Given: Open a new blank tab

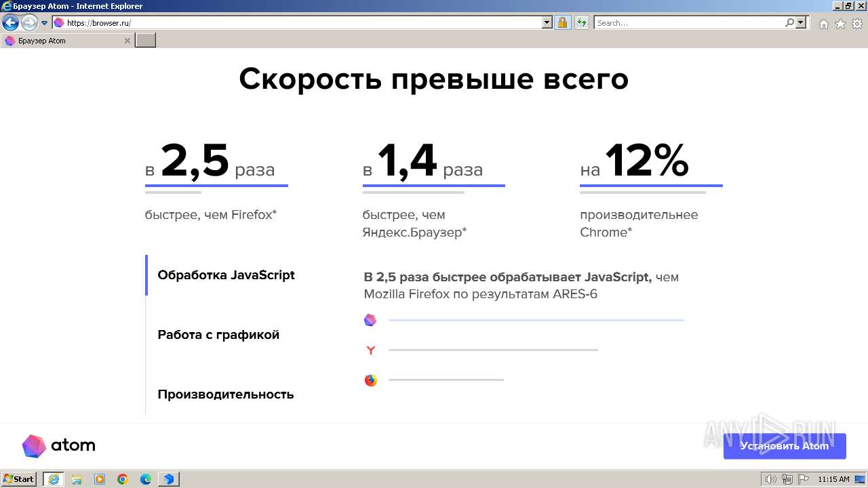Looking at the screenshot, I should 146,41.
